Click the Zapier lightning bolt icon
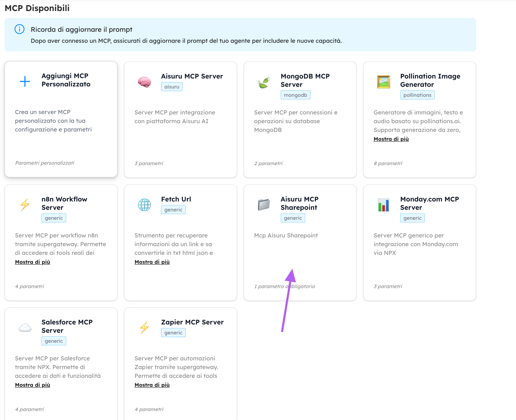Screen dimensions: 516x420 [x=144, y=328]
